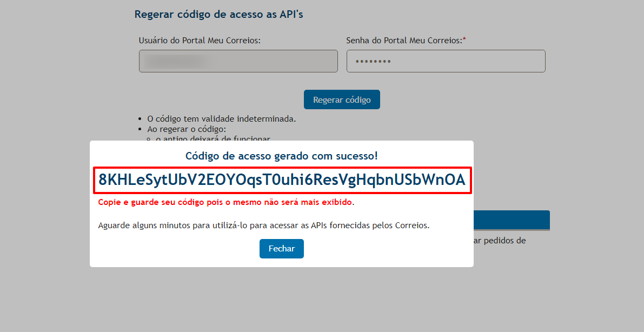Click the blurred username value in the field
Viewport: 644px width, 332px height.
178,61
